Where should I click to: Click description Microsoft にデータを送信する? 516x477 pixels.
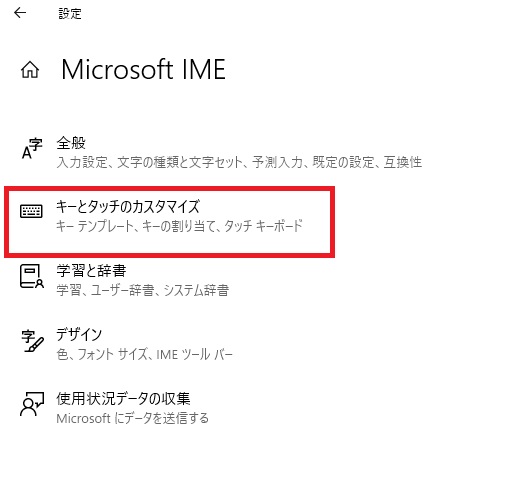point(133,418)
